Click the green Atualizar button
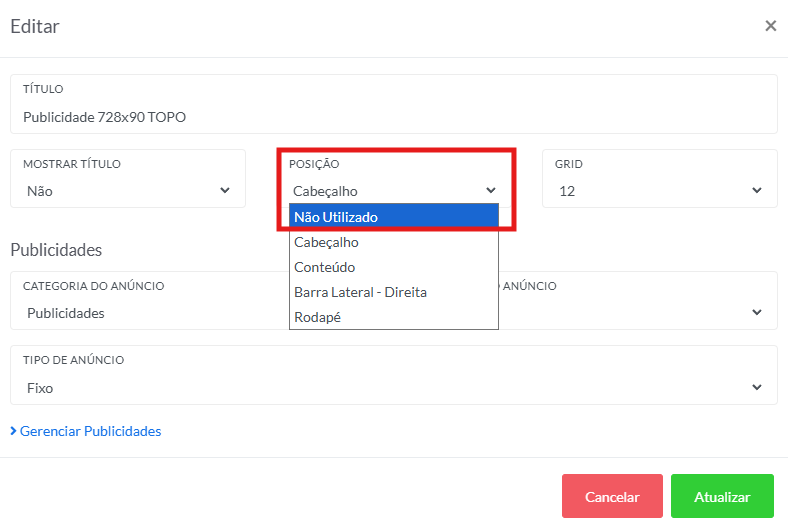Screen dimensions: 788x523 click(x=722, y=497)
